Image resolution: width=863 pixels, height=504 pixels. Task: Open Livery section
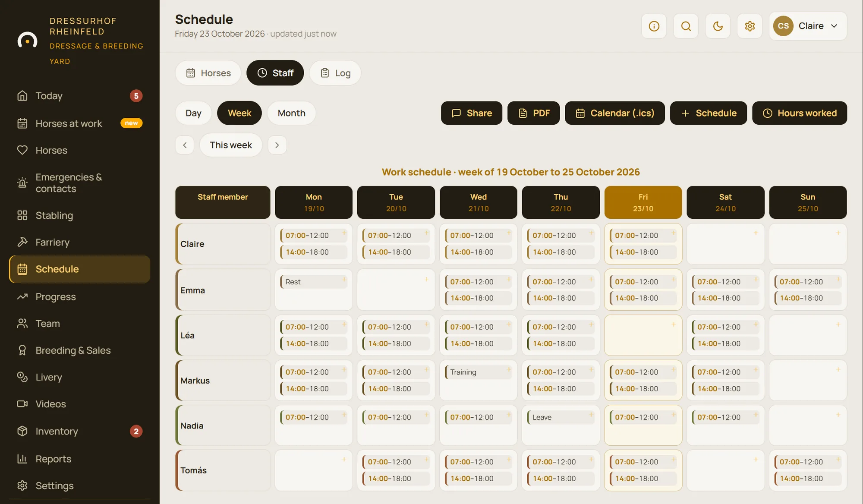[x=80, y=377]
